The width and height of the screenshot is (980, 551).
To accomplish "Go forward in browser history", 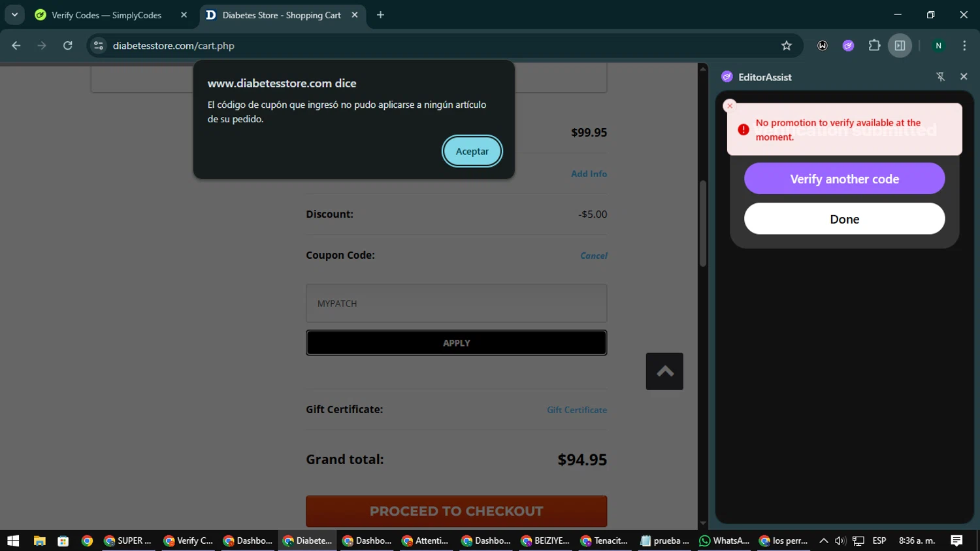I will (42, 46).
